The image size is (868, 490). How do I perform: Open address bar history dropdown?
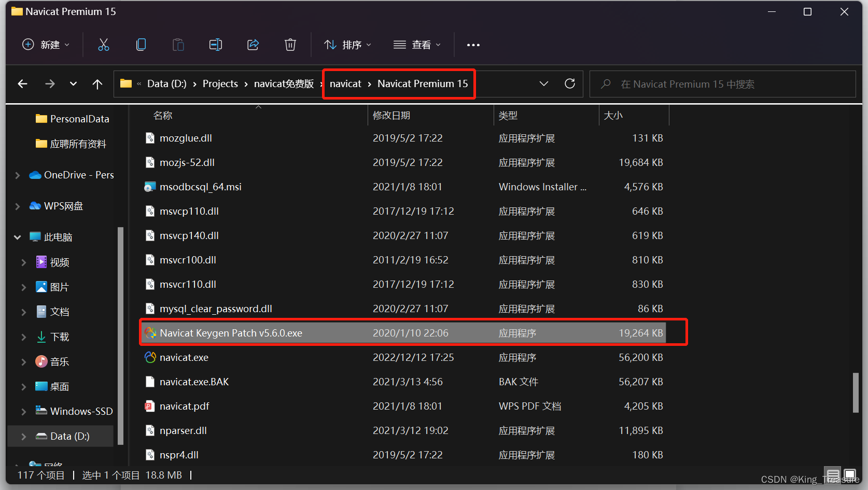pyautogui.click(x=544, y=83)
